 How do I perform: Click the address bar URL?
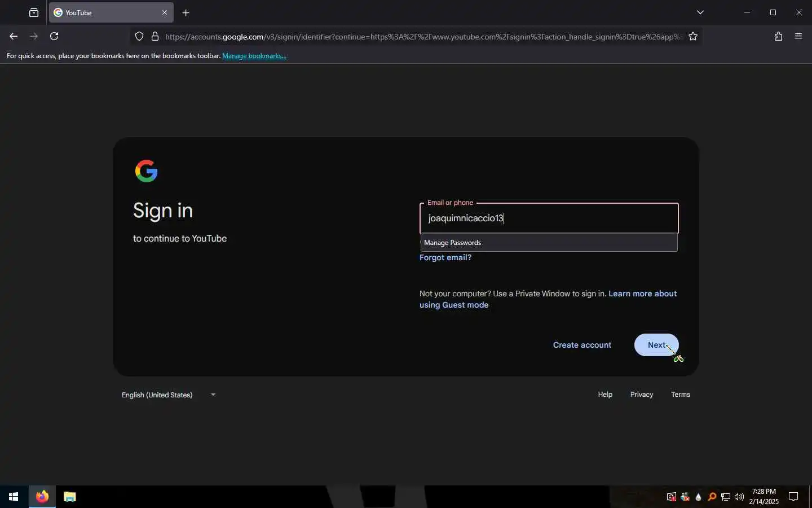coord(423,37)
